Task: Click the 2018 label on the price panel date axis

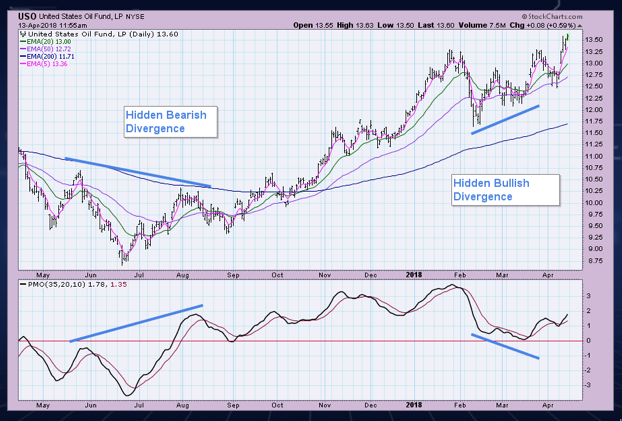Action: (414, 275)
